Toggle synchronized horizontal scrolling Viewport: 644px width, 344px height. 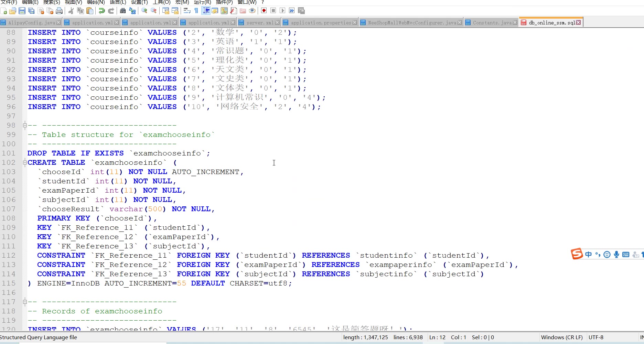coord(175,11)
